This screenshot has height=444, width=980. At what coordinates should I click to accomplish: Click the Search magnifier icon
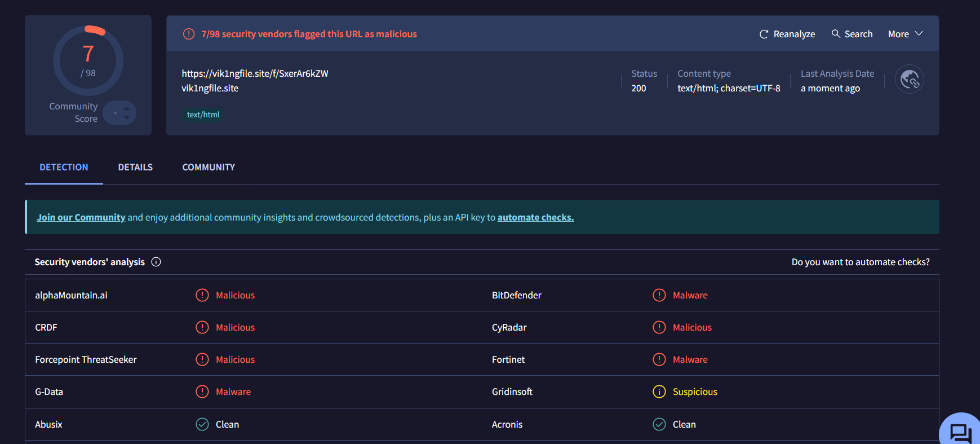836,34
